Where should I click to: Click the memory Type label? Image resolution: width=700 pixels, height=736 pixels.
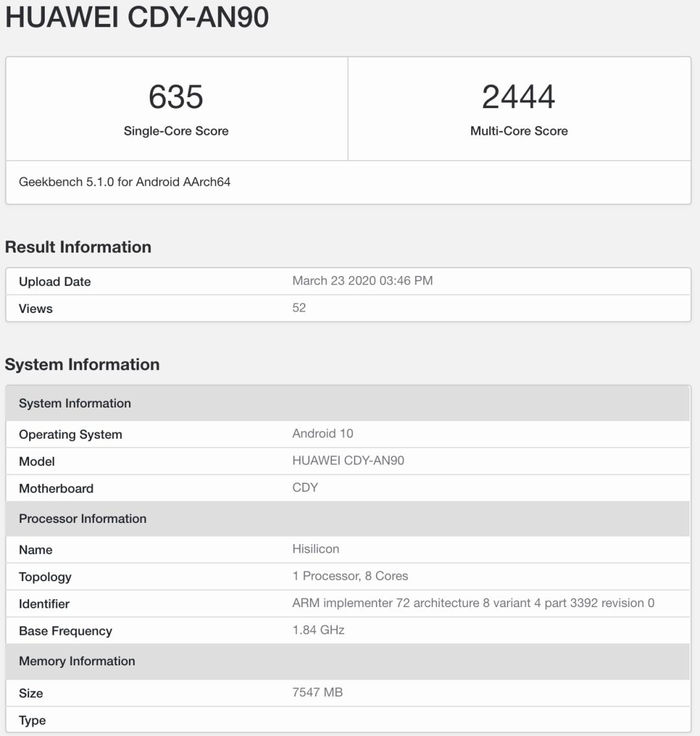(x=32, y=721)
